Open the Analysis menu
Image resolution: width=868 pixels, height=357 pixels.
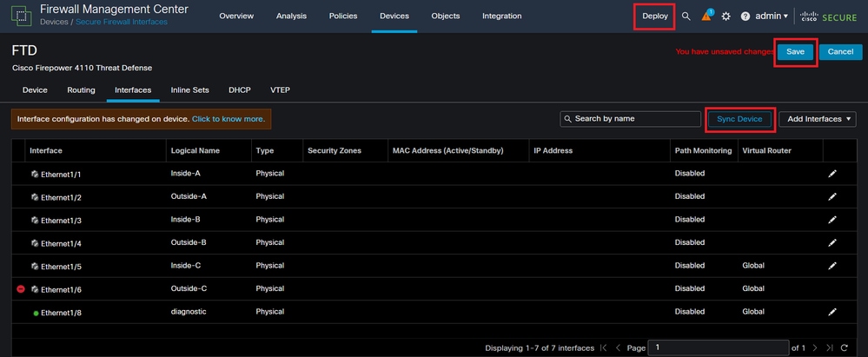pos(291,16)
